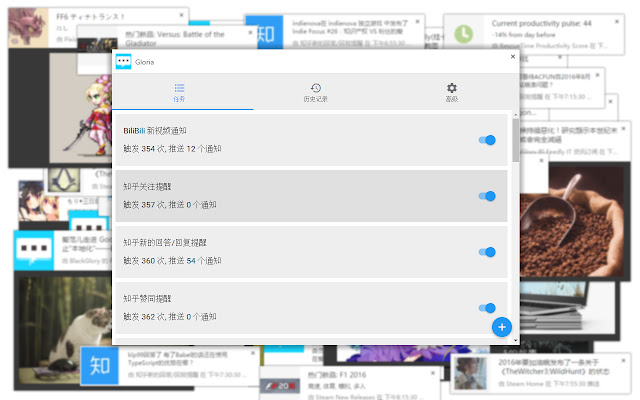Click the Witcher notification avatar thumbnail

click(471, 373)
